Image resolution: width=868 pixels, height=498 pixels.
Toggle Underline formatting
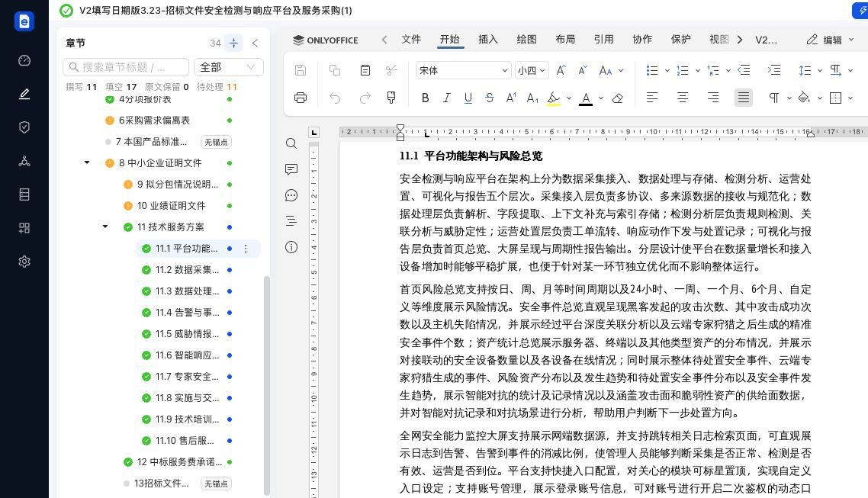click(x=468, y=98)
